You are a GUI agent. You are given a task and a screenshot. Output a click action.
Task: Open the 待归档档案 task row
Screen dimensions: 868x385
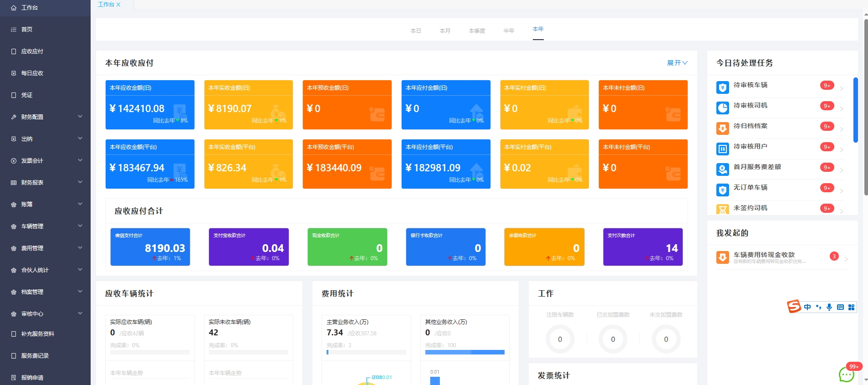click(780, 128)
